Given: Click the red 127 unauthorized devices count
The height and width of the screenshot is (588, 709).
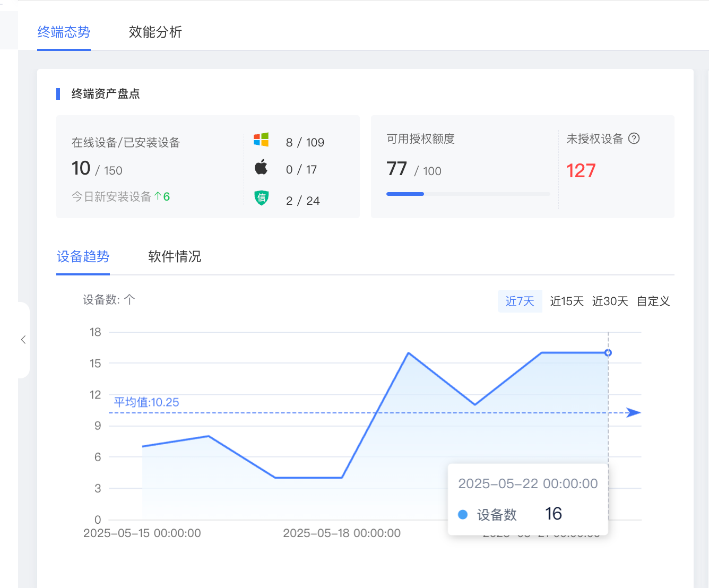Looking at the screenshot, I should point(581,171).
